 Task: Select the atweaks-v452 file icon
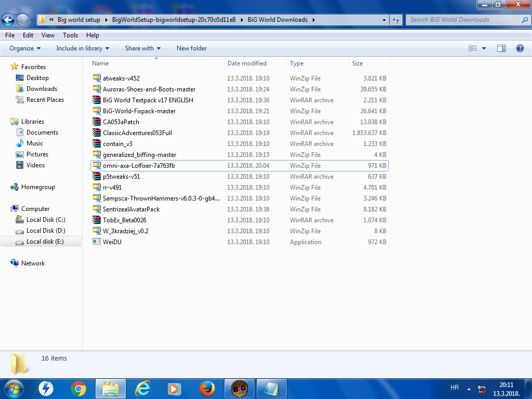pyautogui.click(x=97, y=78)
